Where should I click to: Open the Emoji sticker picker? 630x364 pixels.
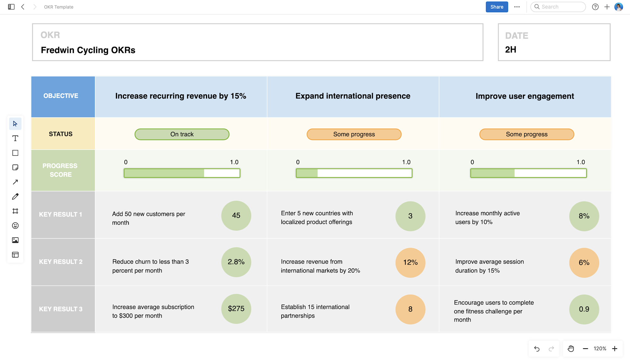tap(15, 226)
